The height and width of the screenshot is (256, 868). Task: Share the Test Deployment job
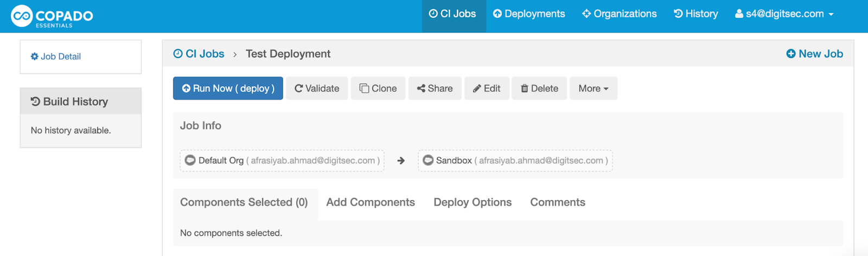[x=435, y=88]
